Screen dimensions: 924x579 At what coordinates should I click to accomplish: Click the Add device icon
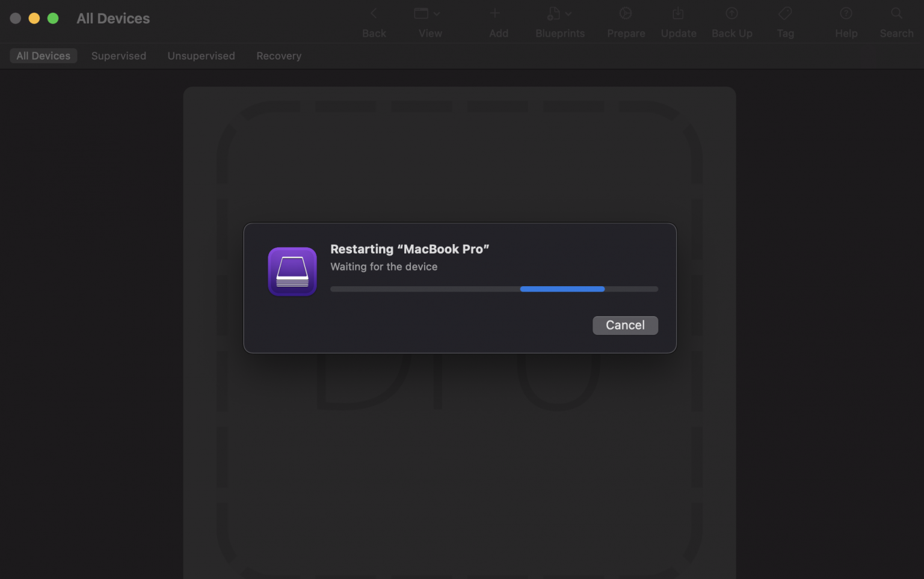click(494, 13)
